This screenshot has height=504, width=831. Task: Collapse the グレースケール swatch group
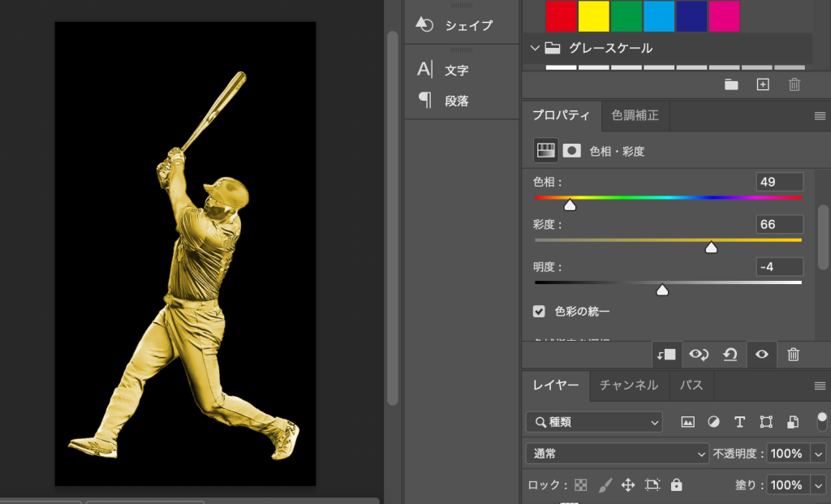click(x=535, y=48)
